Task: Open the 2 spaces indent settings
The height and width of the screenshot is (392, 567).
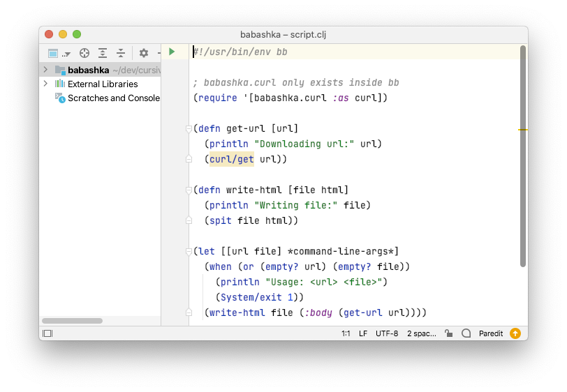Action: tap(422, 333)
